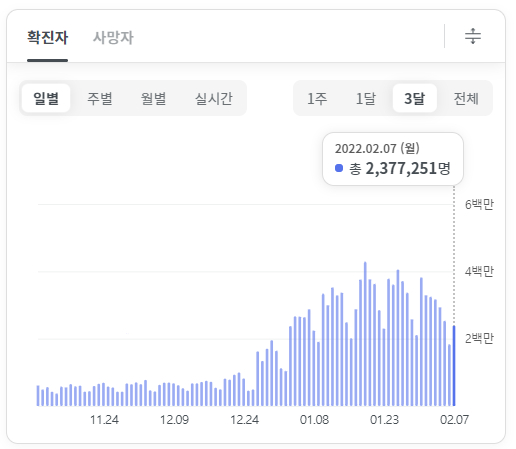Click the 12.09 date label

click(x=174, y=420)
